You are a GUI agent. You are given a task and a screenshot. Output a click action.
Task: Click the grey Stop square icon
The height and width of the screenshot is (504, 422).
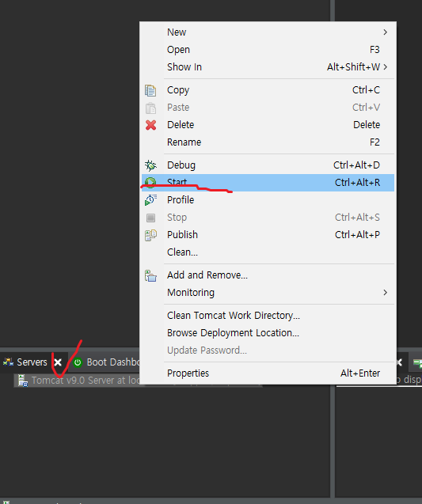(x=150, y=218)
